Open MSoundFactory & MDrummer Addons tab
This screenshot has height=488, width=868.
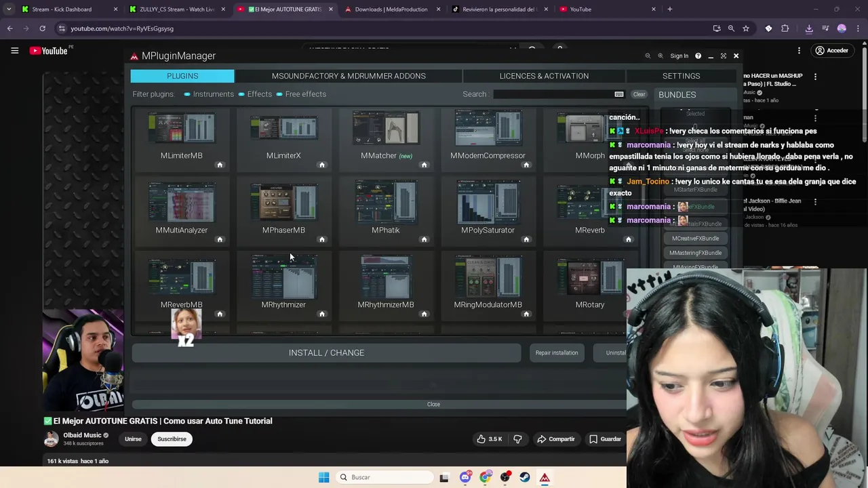pyautogui.click(x=349, y=76)
